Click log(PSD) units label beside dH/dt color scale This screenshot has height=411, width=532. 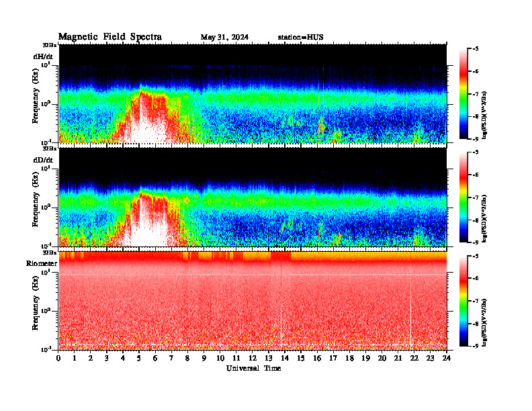(x=485, y=115)
